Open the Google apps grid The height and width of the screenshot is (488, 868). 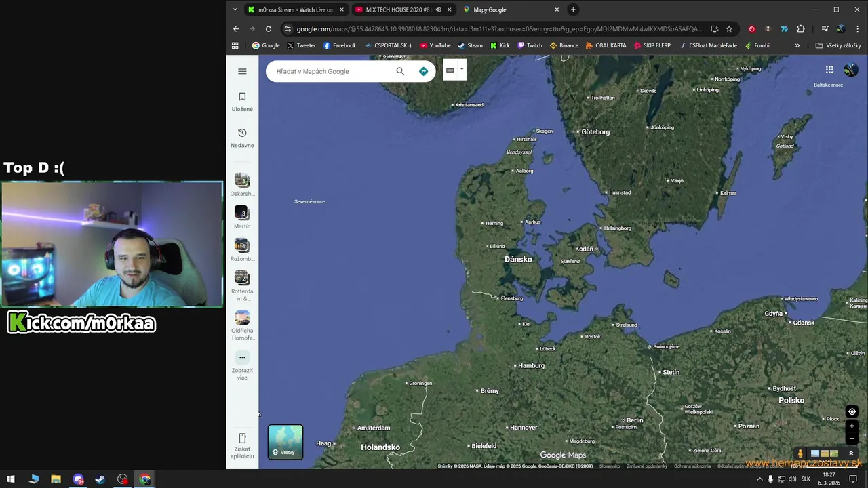829,70
